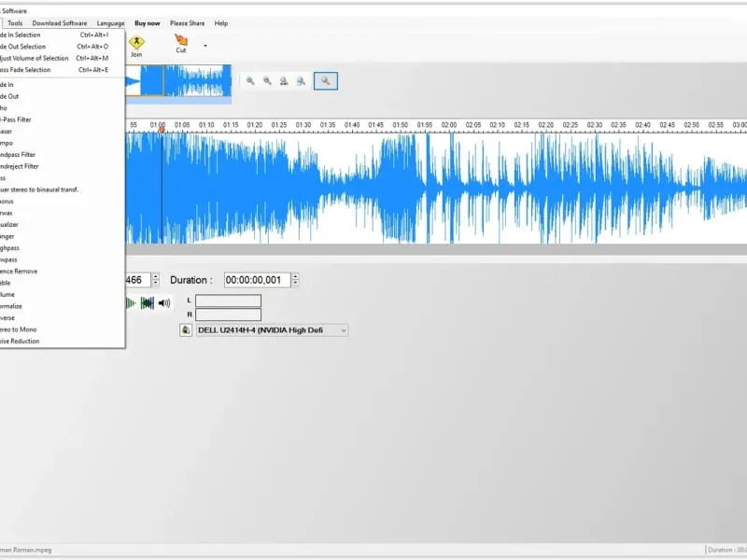Viewport: 747px width, 560px height.
Task: Click the audio device icon beside DELL dropdown
Action: click(x=186, y=330)
